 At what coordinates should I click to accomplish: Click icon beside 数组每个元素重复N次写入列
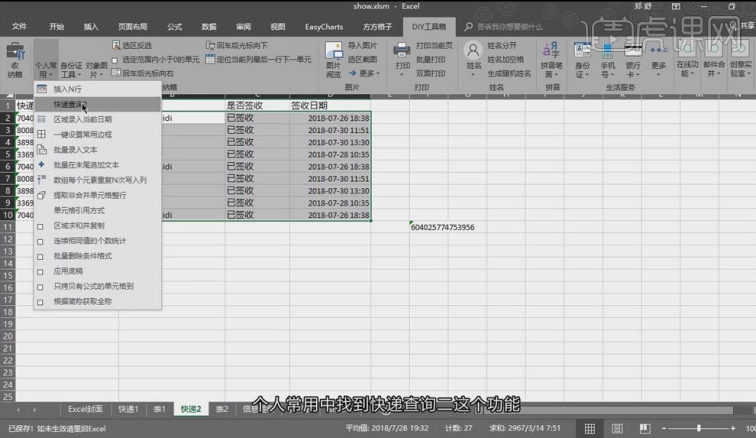pyautogui.click(x=41, y=180)
